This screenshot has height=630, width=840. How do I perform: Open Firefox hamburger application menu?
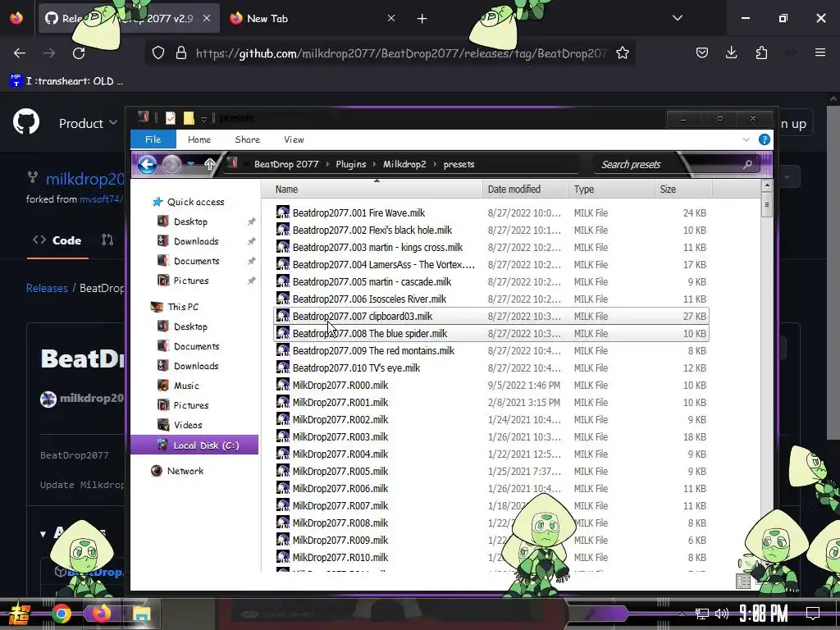[819, 52]
